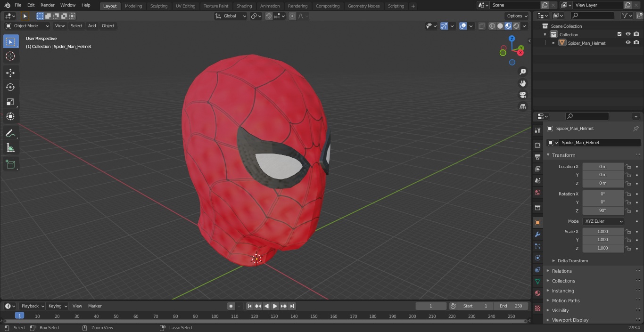Jump to last frame

tap(292, 306)
